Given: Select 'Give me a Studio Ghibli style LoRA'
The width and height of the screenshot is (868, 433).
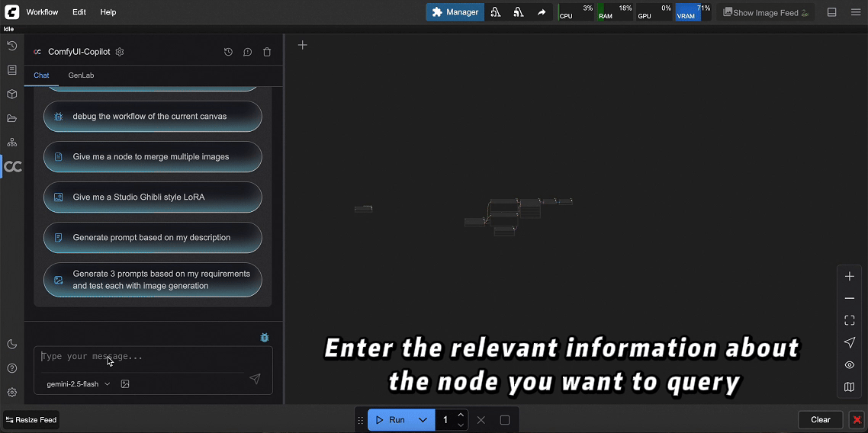Looking at the screenshot, I should [x=153, y=197].
